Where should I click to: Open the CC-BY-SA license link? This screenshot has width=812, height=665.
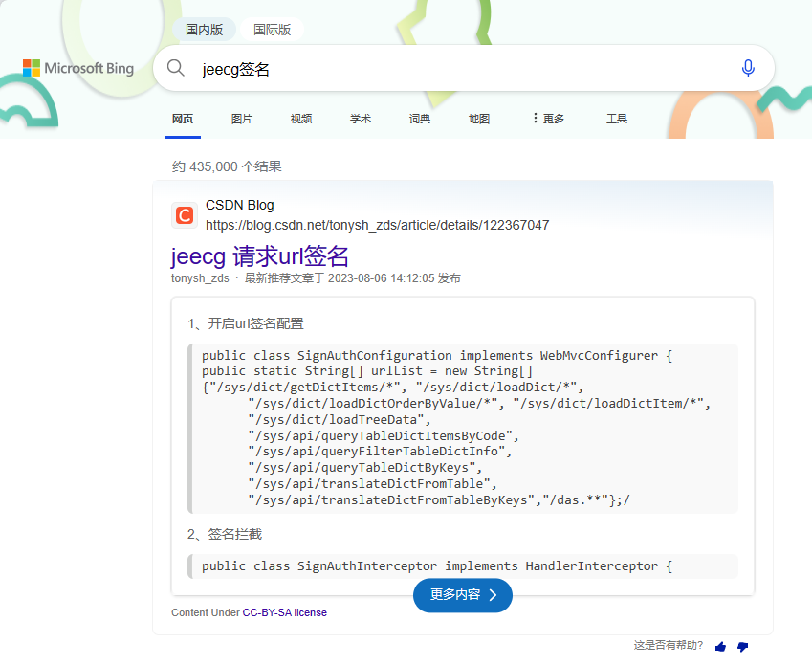(x=284, y=612)
